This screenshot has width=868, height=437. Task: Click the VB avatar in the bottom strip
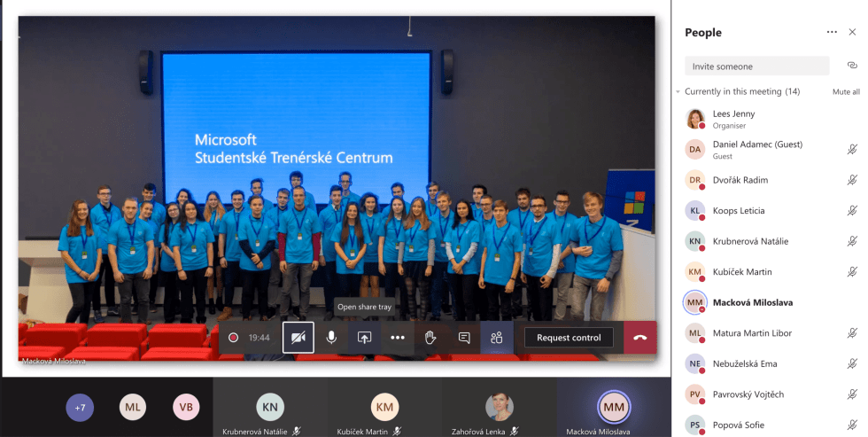[x=186, y=408]
